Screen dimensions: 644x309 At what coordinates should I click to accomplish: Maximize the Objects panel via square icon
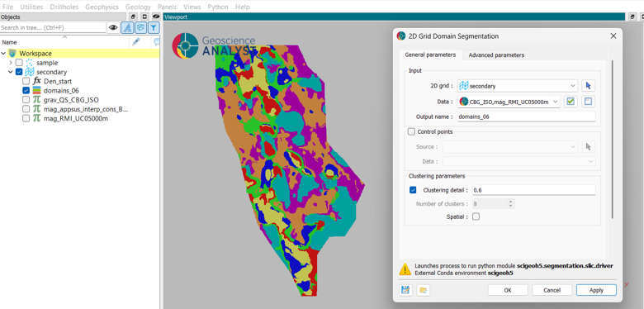point(144,17)
